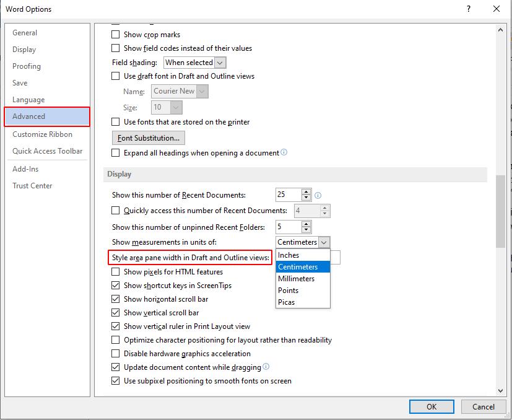
Task: Increase the unpinned Recent Folders count
Action: [306, 224]
